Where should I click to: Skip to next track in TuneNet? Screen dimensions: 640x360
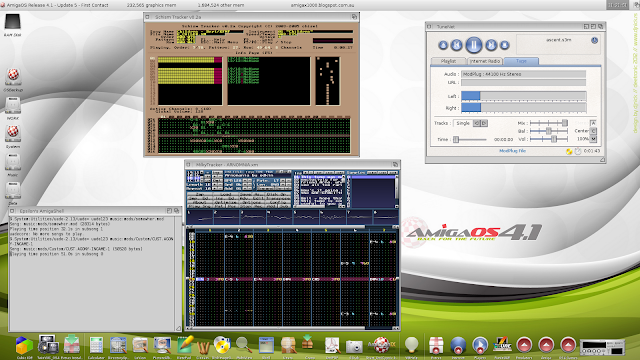(x=491, y=45)
